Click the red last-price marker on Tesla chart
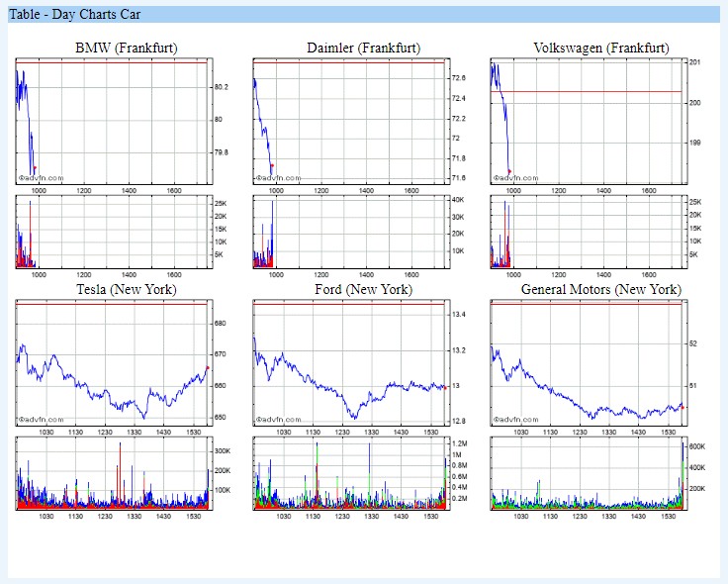Viewport: 728px width, 584px height. tap(208, 368)
